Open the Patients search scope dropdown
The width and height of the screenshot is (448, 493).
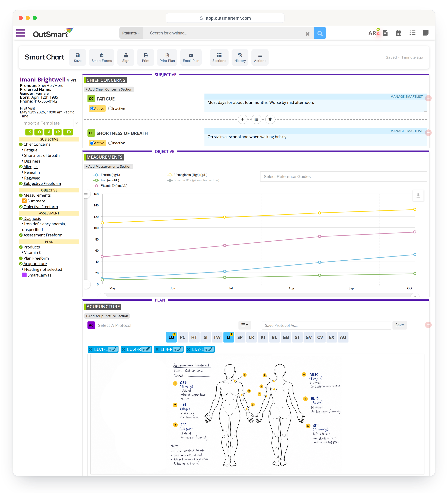point(131,33)
